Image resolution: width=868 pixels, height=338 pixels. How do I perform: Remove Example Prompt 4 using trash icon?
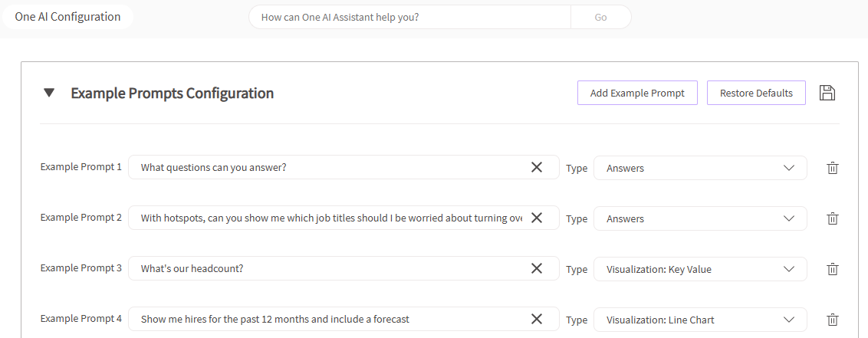pyautogui.click(x=832, y=320)
